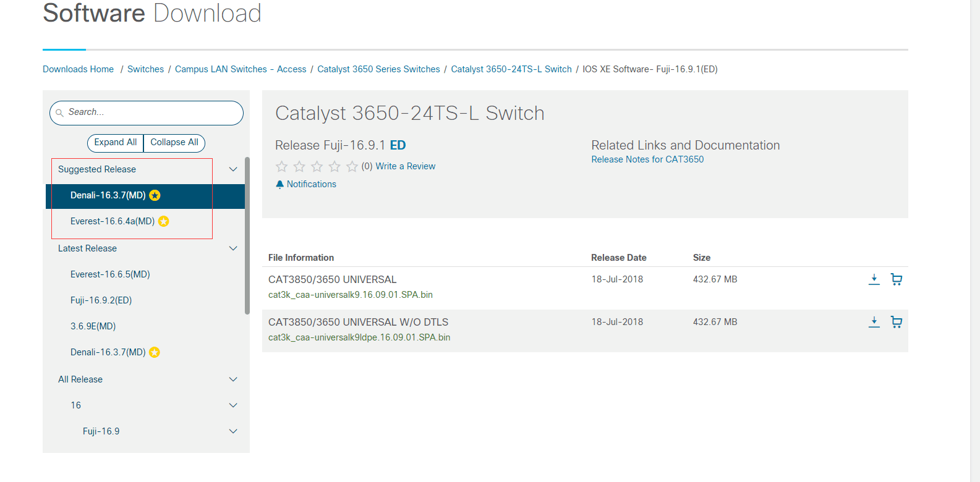This screenshot has height=482, width=980.
Task: Click the Notifications bell icon
Action: [x=279, y=184]
